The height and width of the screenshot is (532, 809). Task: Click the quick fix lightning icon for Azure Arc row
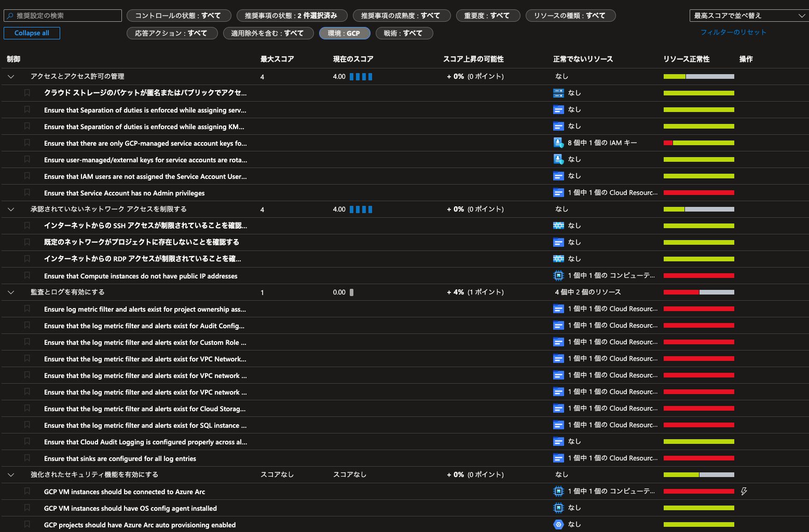click(744, 491)
